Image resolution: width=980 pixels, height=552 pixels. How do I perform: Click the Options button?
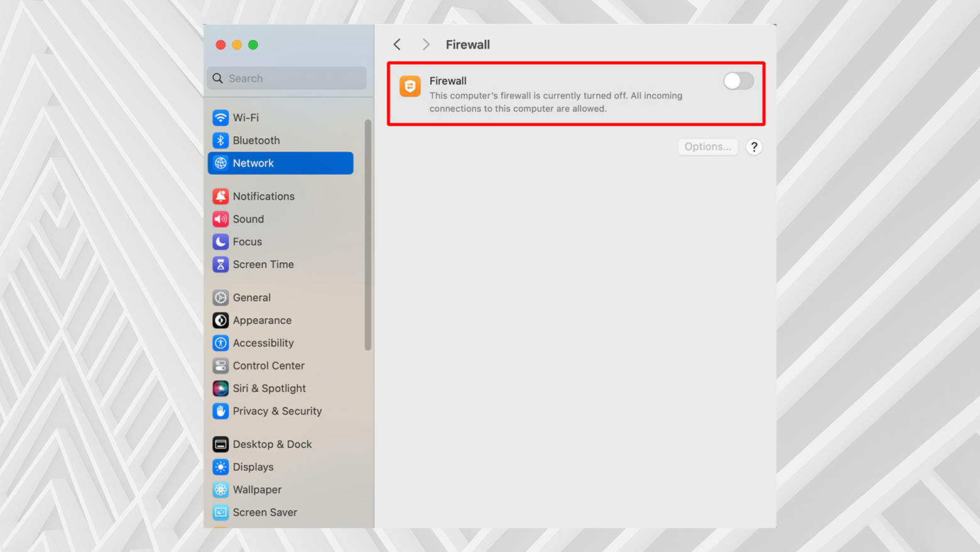coord(707,146)
